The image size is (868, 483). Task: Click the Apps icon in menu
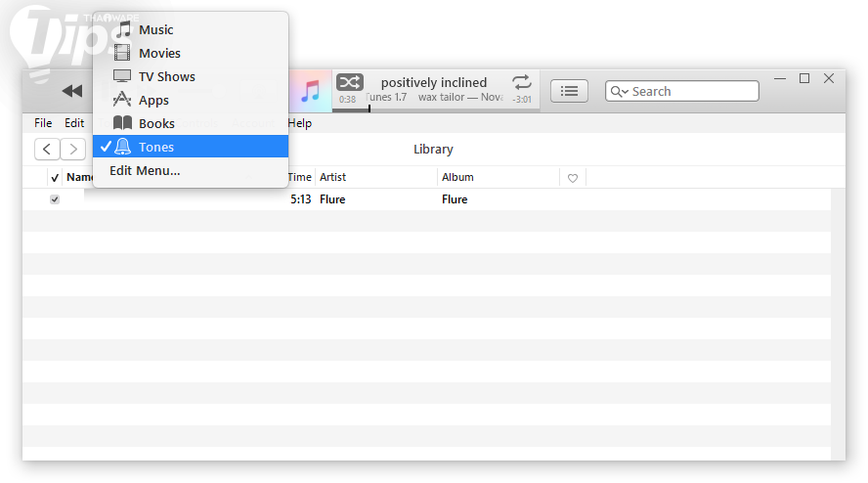[x=122, y=99]
